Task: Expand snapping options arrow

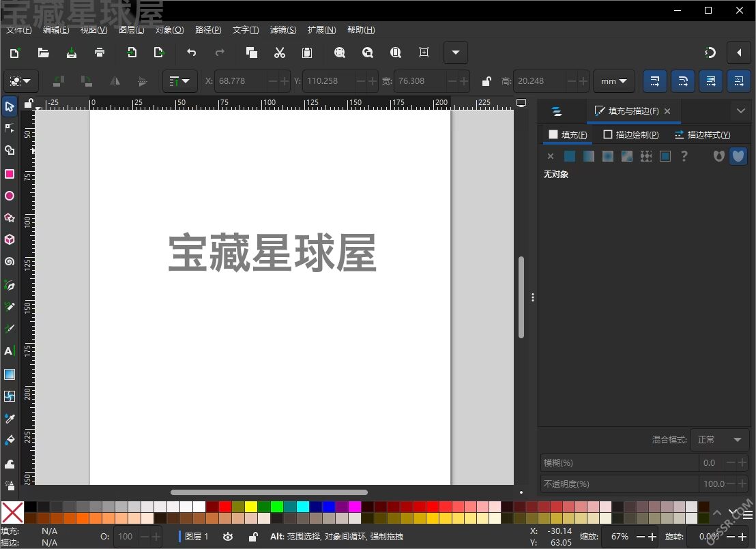Action: (x=739, y=53)
